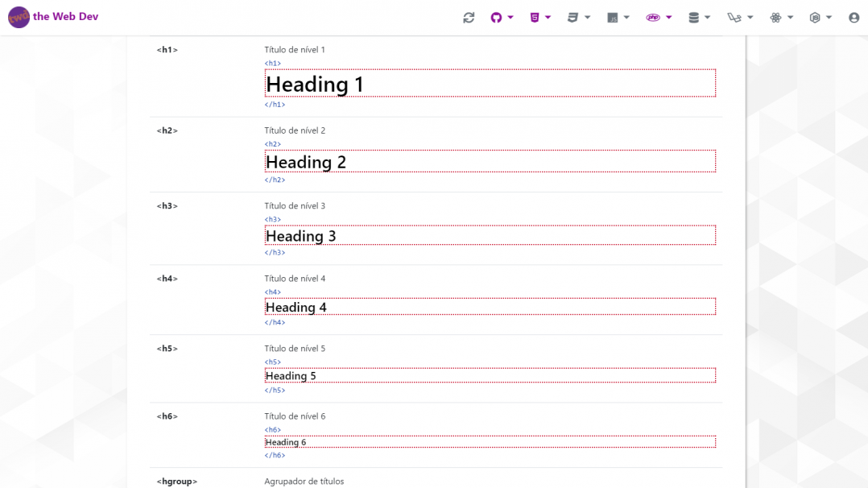
Task: Click the JS square icon
Action: (613, 18)
